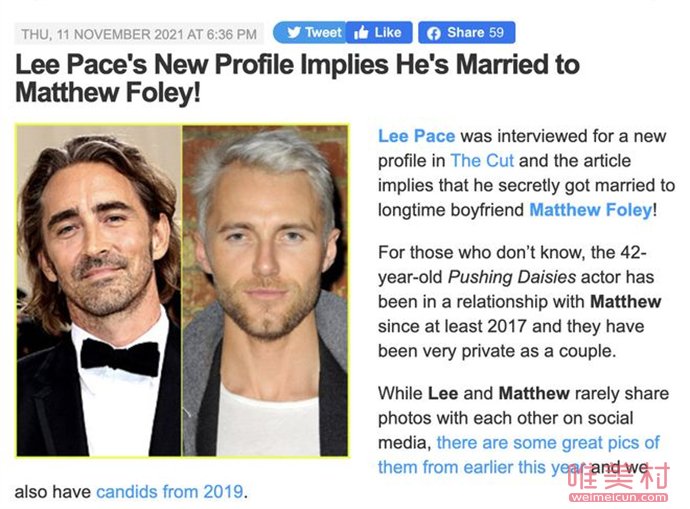Screen dimensions: 690x509
Task: Open the Lee Pace link
Action: click(416, 136)
